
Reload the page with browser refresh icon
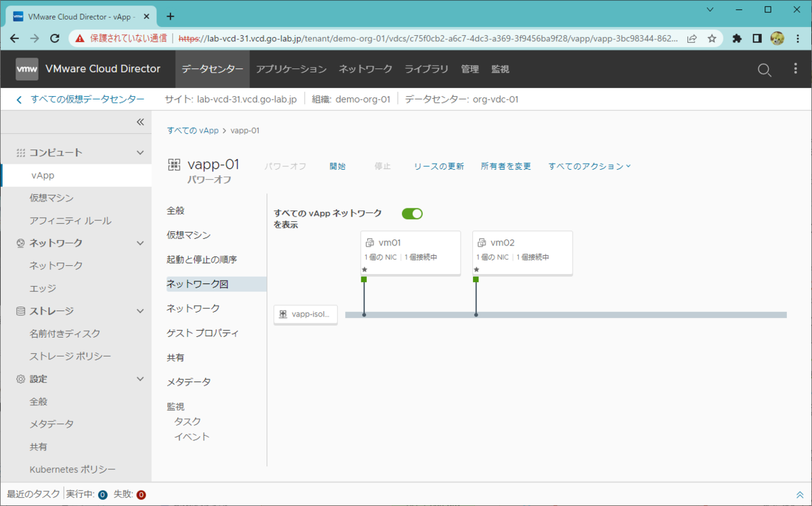(56, 39)
